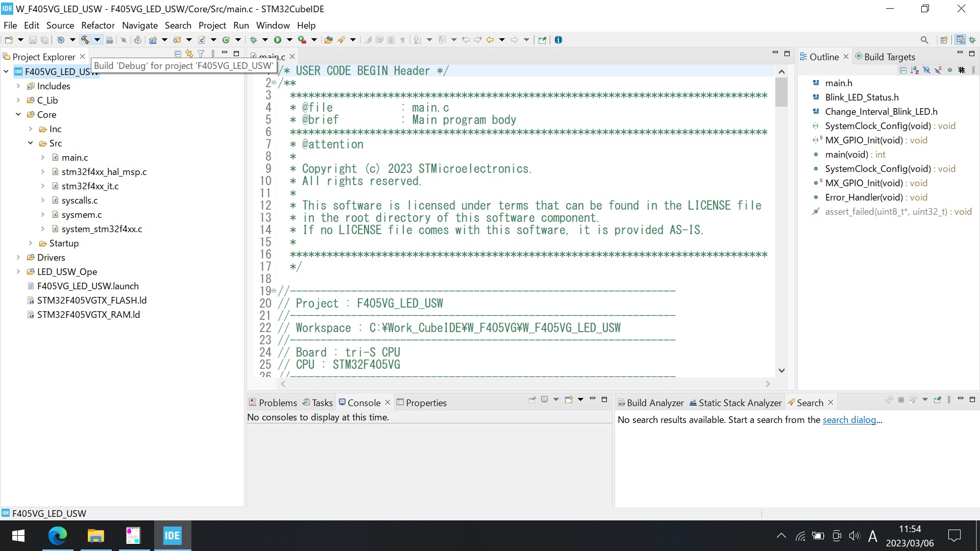980x551 pixels.
Task: Close the main.c editor tab
Action: [292, 57]
